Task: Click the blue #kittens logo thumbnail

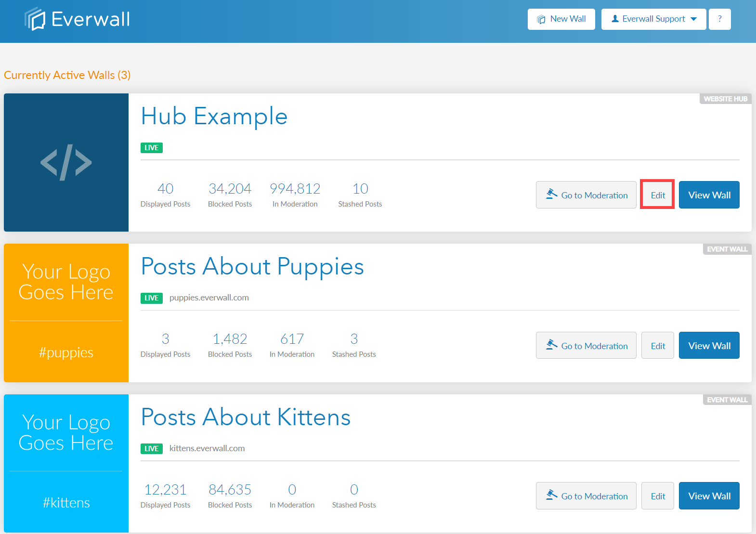Action: pyautogui.click(x=66, y=463)
